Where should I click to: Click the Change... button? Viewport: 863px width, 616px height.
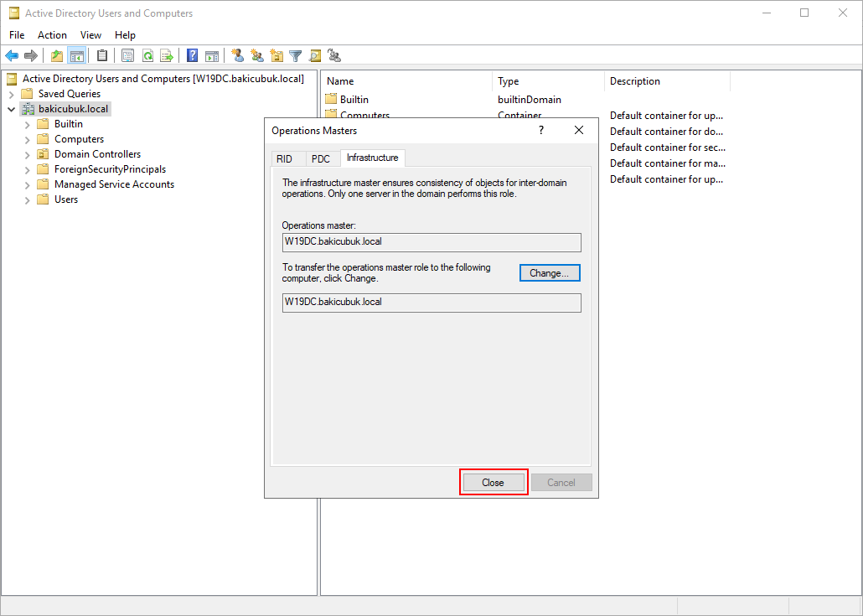pos(550,273)
